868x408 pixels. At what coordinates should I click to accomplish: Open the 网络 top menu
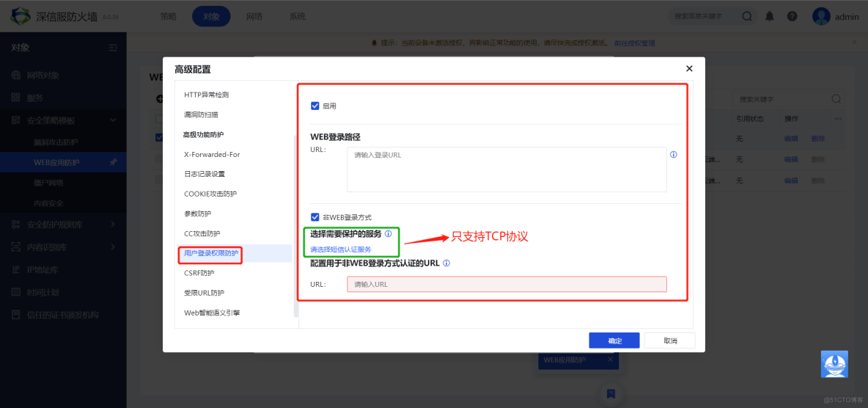pyautogui.click(x=254, y=17)
